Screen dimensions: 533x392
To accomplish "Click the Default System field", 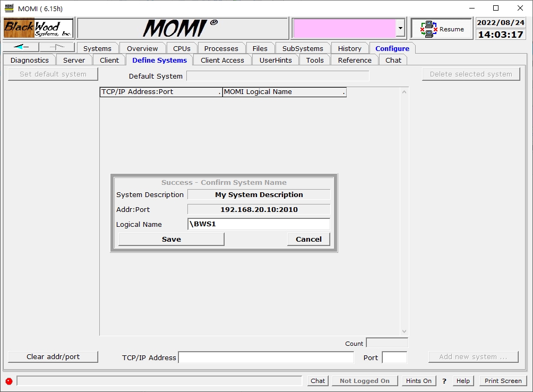I will click(x=278, y=76).
